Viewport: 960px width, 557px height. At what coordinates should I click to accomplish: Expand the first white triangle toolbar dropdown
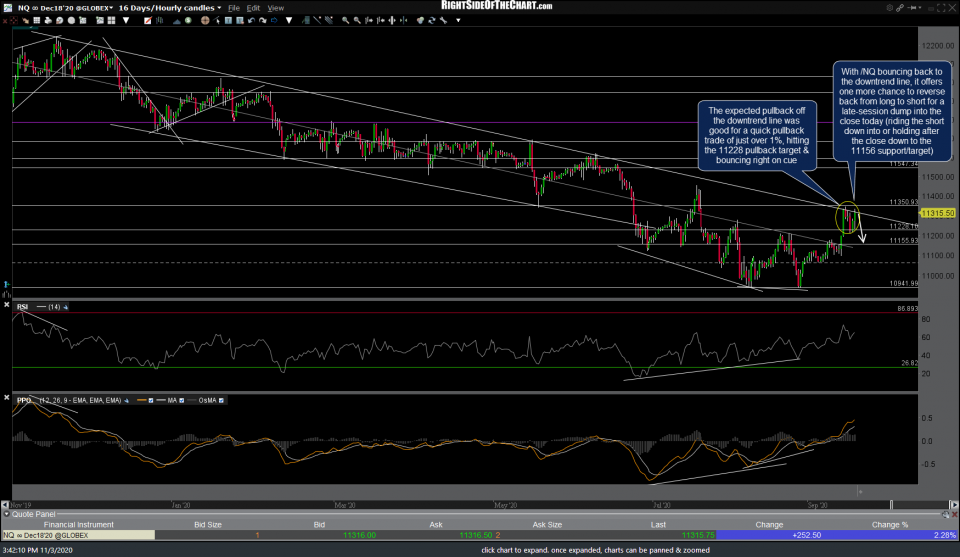[126, 20]
